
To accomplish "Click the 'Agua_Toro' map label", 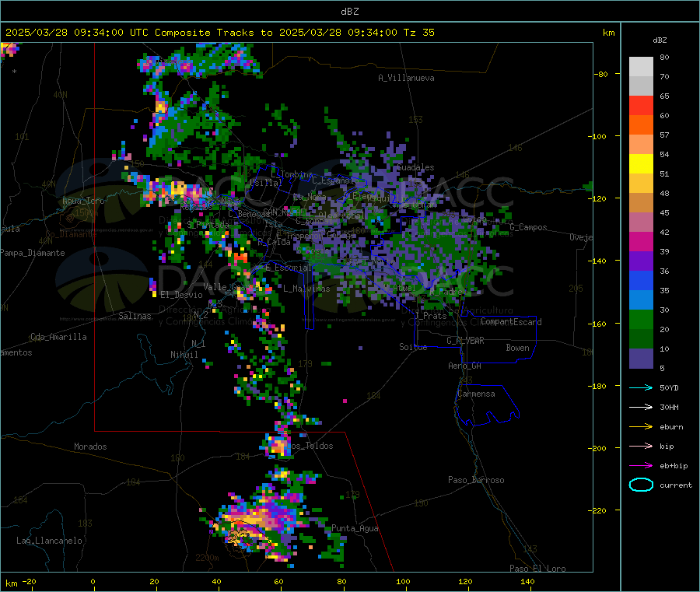I will (83, 201).
